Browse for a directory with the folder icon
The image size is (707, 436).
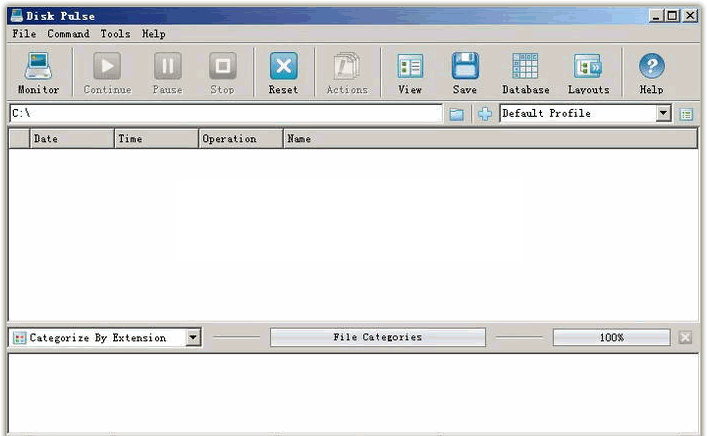pos(457,114)
